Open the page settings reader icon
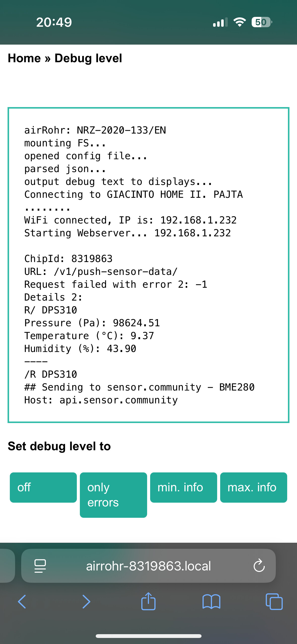 (x=40, y=566)
